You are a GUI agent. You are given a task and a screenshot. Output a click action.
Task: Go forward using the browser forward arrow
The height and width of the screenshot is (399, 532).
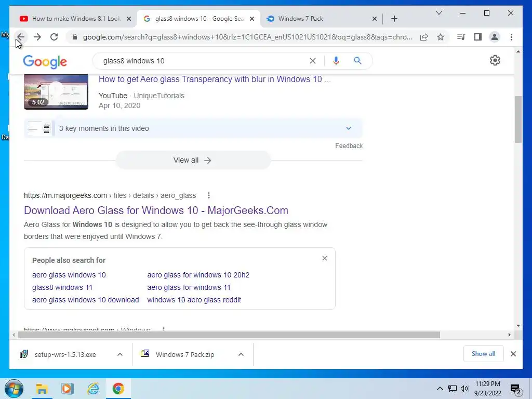tap(37, 37)
